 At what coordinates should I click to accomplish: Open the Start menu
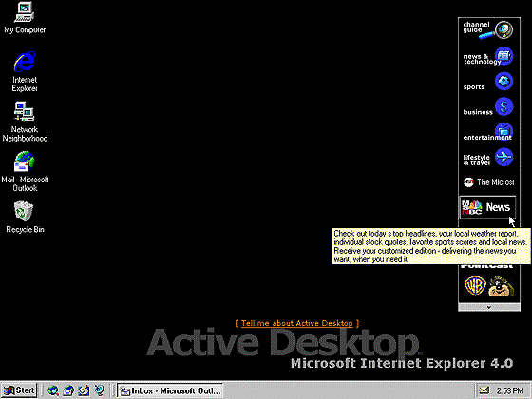point(19,390)
